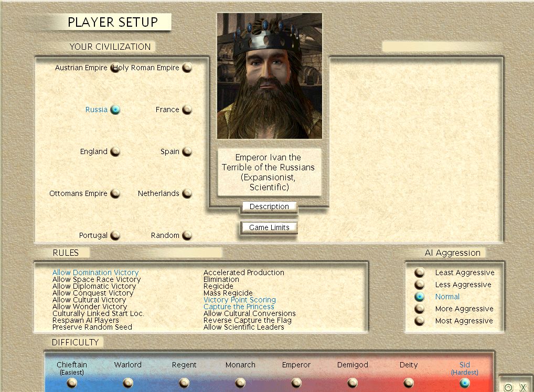The width and height of the screenshot is (534, 392).
Task: Toggle Allow Wonder Victory rule
Action: (x=90, y=307)
